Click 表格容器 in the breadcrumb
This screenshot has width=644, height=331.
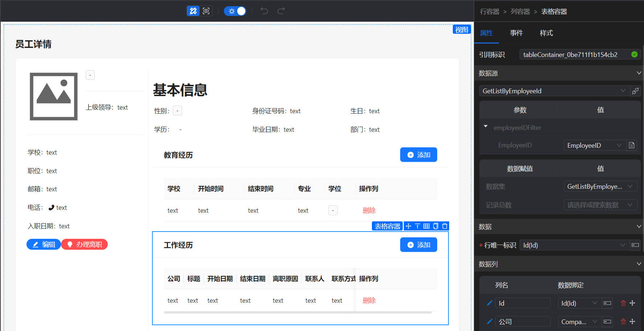coord(554,12)
